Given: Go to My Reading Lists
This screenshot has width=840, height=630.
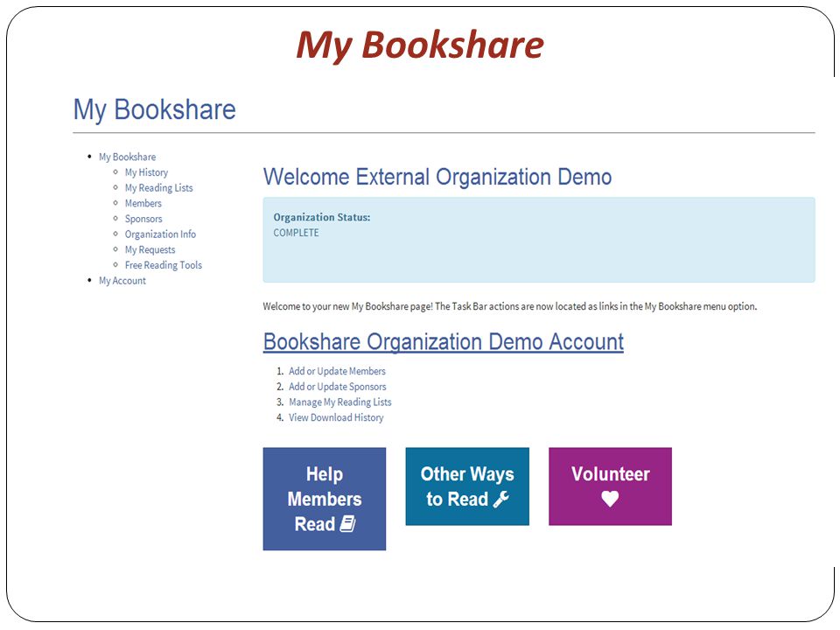Looking at the screenshot, I should pyautogui.click(x=158, y=188).
